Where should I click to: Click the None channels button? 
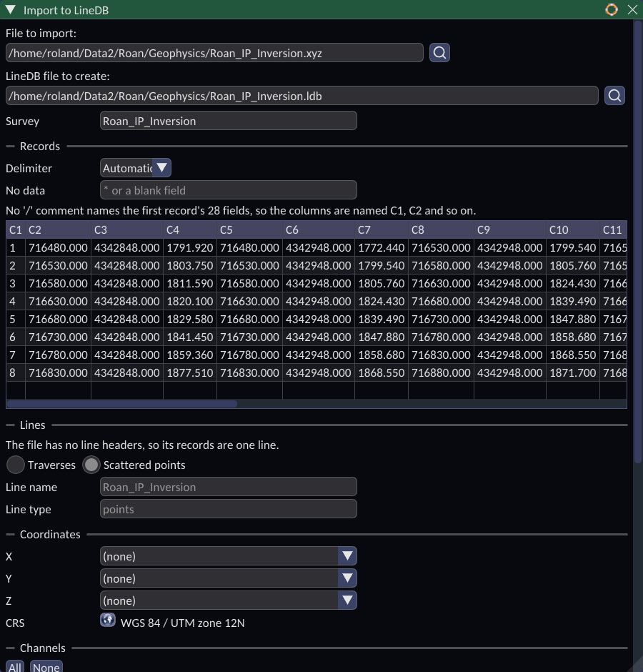point(46,666)
